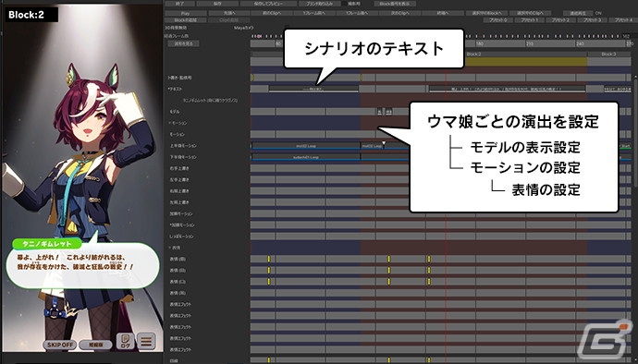This screenshot has height=364, width=638.
Task: Click the Maya カメラ label
Action: 243,28
